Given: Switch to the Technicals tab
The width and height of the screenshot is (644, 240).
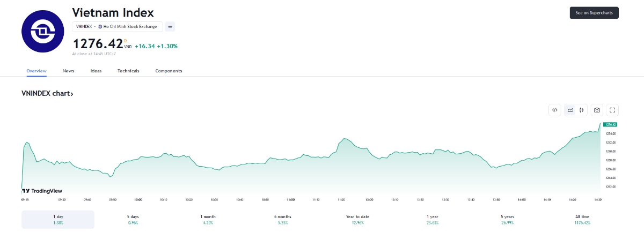Looking at the screenshot, I should [128, 71].
